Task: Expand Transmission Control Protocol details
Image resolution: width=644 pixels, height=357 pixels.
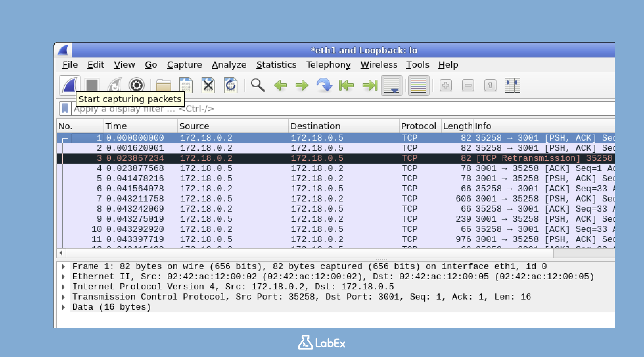Action: pyautogui.click(x=63, y=297)
